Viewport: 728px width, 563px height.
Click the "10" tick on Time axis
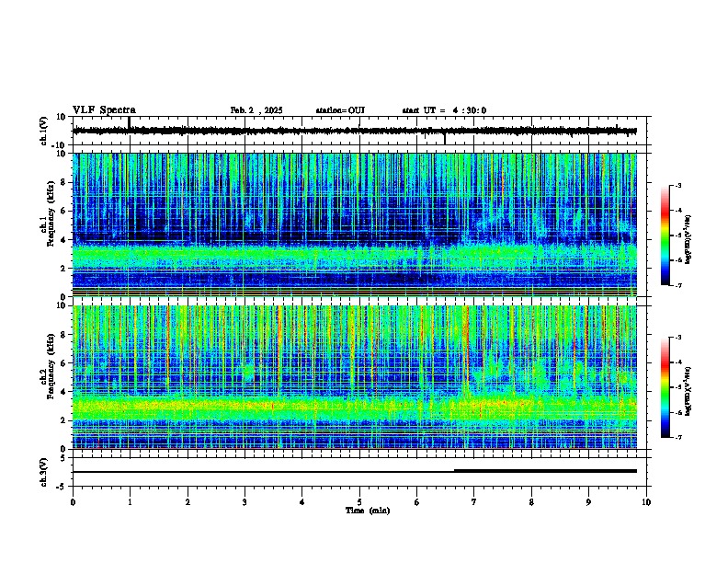click(646, 502)
